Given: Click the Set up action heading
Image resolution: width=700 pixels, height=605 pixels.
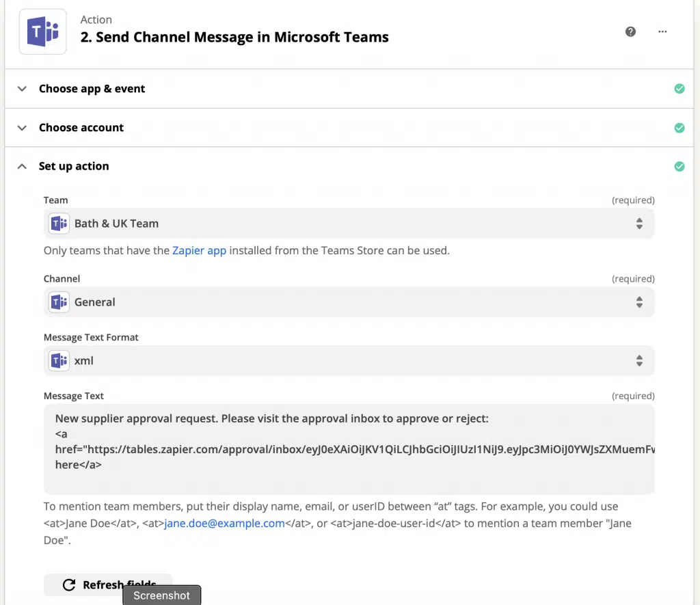Looking at the screenshot, I should pos(74,167).
